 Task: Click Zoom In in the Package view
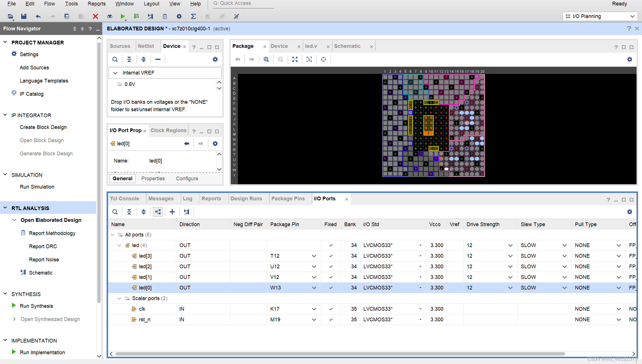pos(266,59)
